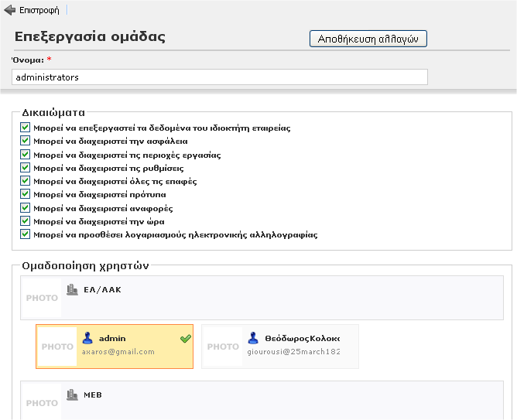Toggle the templates management permission checkbox
517x420 pixels.
pyautogui.click(x=26, y=195)
